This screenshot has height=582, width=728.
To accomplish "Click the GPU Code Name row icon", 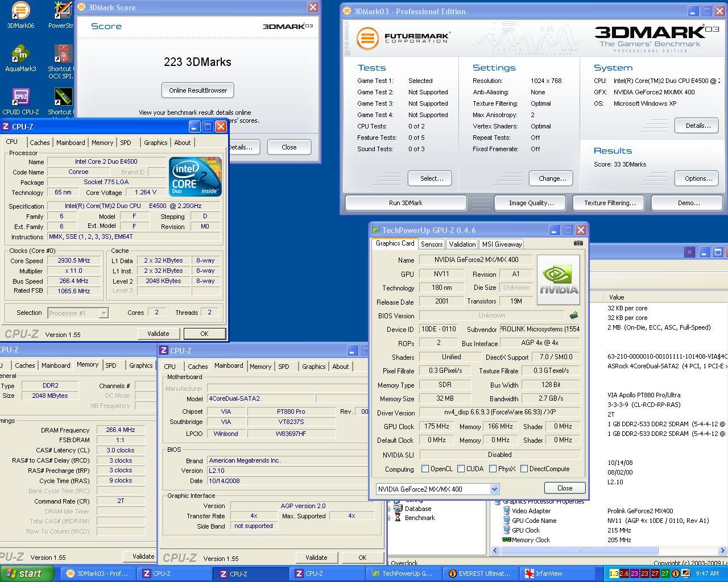I will click(506, 521).
